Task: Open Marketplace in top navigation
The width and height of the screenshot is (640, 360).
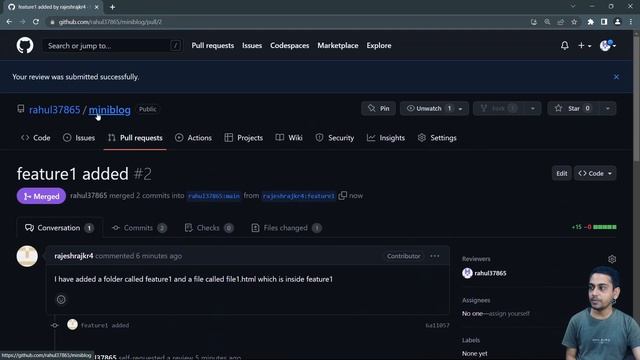Action: pos(338,45)
